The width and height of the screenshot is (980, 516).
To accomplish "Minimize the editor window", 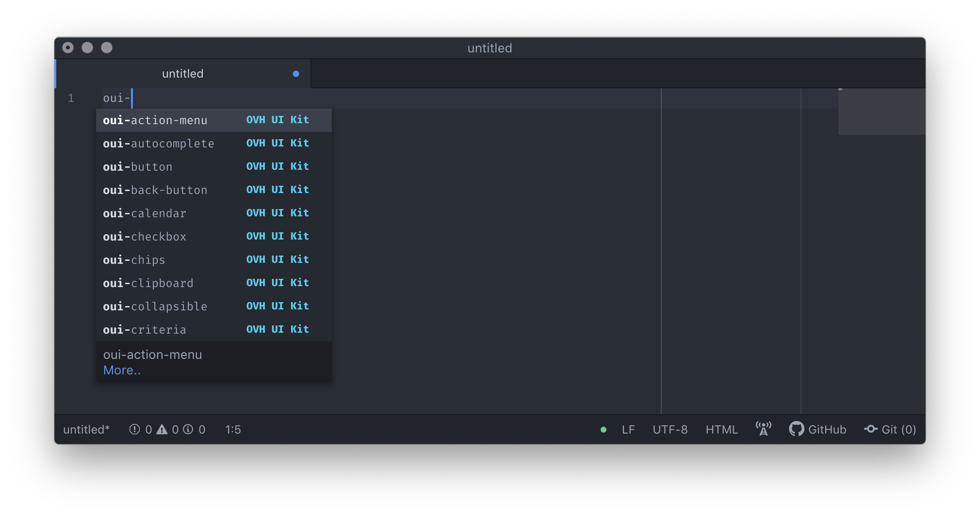I will pyautogui.click(x=87, y=48).
